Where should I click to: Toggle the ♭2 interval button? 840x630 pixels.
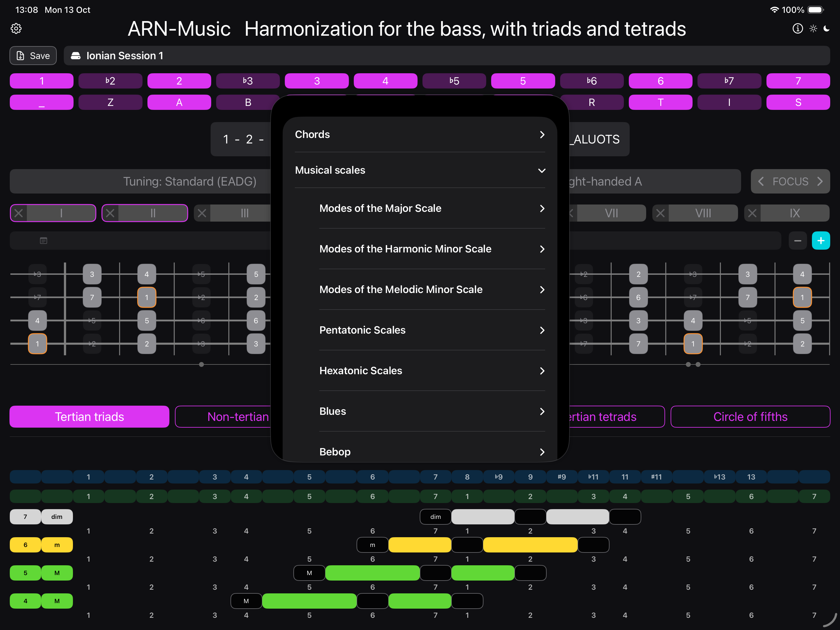point(110,81)
